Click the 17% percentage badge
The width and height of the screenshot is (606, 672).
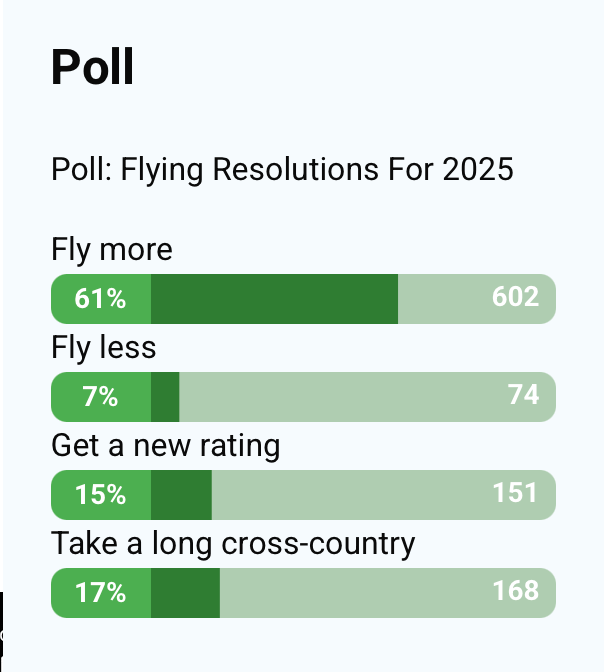pyautogui.click(x=100, y=592)
